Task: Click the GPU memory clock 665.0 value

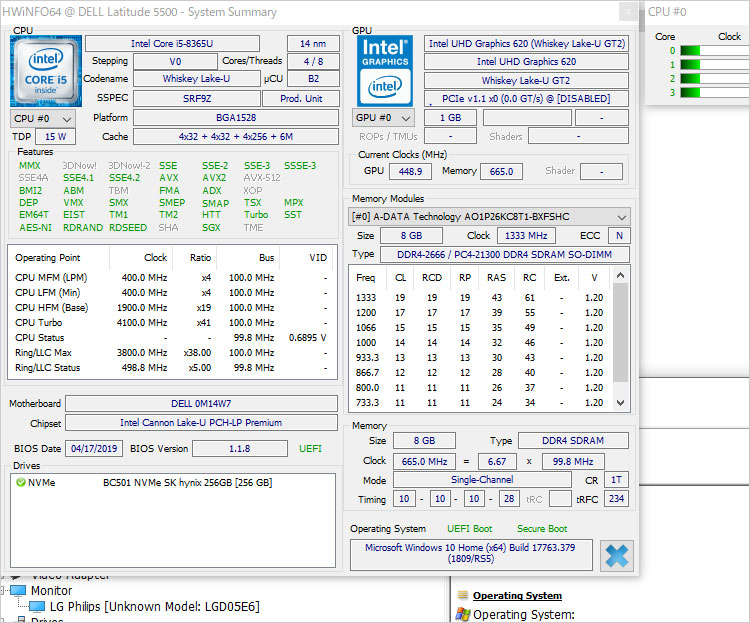Action: coord(501,171)
